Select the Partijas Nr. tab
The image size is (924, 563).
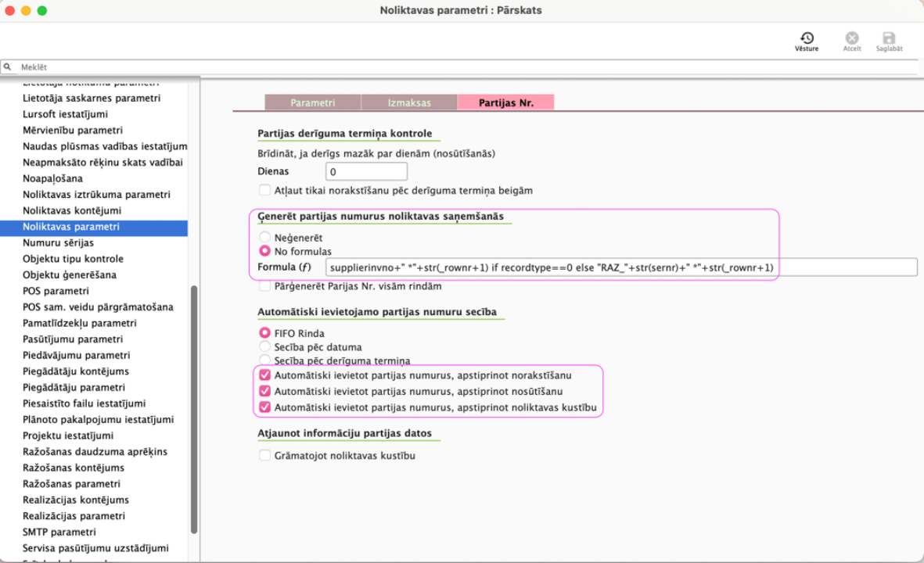[505, 102]
